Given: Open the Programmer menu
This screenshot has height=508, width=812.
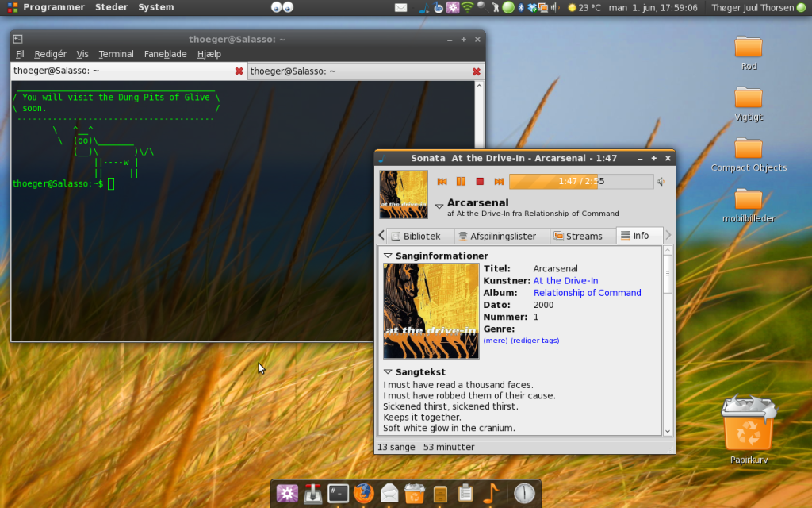Looking at the screenshot, I should (x=54, y=7).
